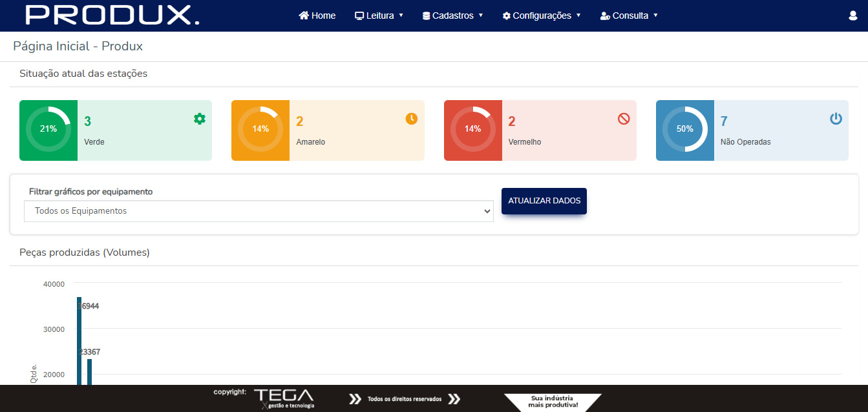
Task: Click the 30000 axis label
Action: [54, 329]
